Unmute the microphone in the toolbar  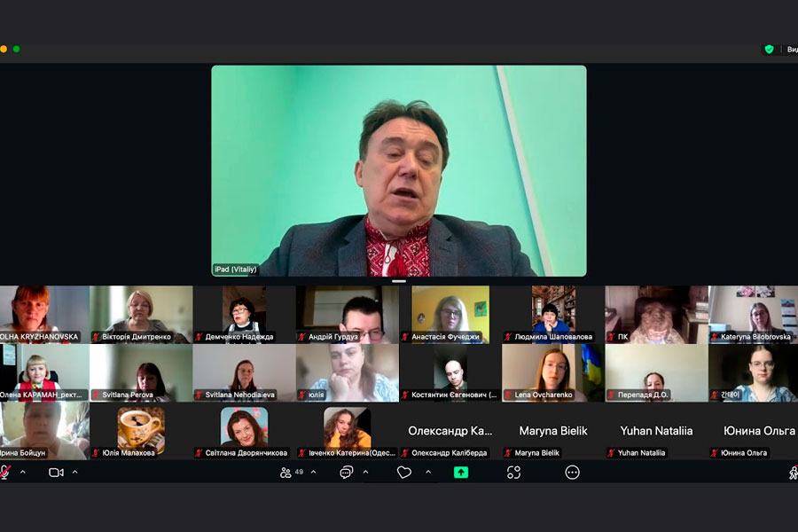click(x=4, y=473)
